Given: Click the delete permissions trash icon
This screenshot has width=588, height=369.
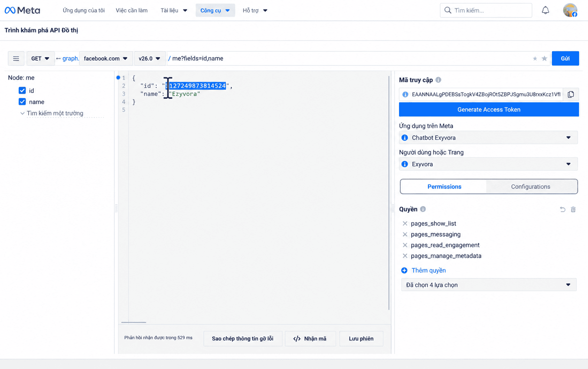Looking at the screenshot, I should (x=573, y=210).
